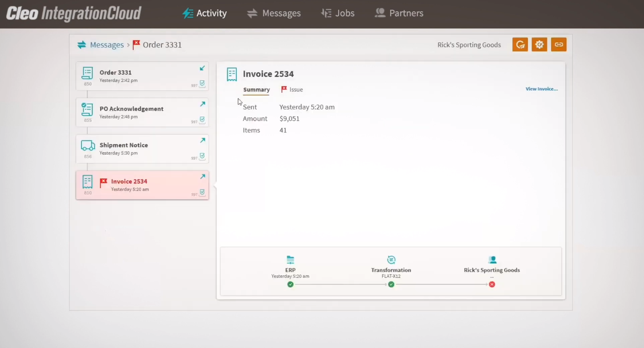Click inbound arrow on Order 3331 card
This screenshot has height=348, width=644.
[x=202, y=68]
